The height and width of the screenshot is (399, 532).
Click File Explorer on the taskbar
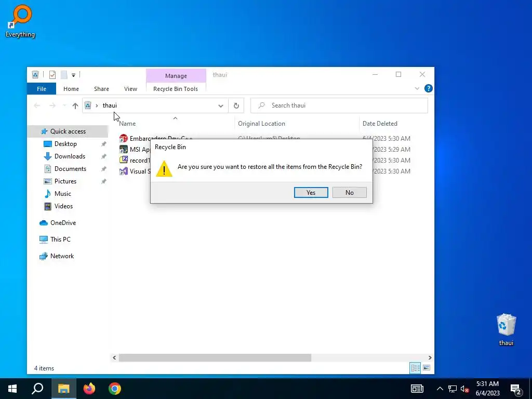click(x=64, y=389)
